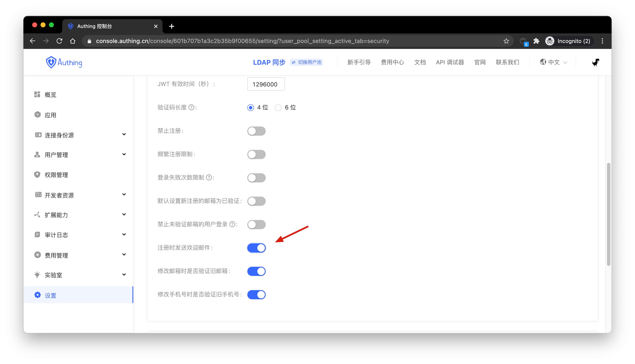
Task: Click the JWT 有效时间 input field
Action: coord(266,84)
